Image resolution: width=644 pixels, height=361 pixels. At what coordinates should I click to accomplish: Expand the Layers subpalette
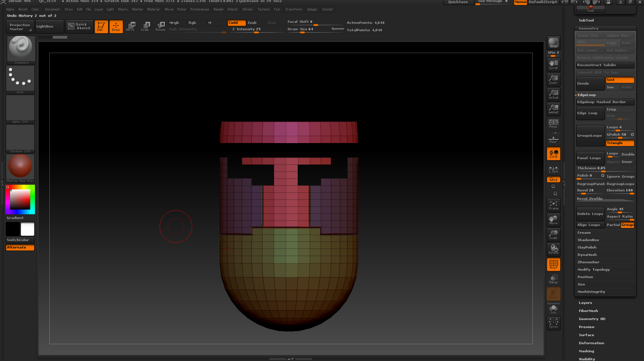(585, 303)
